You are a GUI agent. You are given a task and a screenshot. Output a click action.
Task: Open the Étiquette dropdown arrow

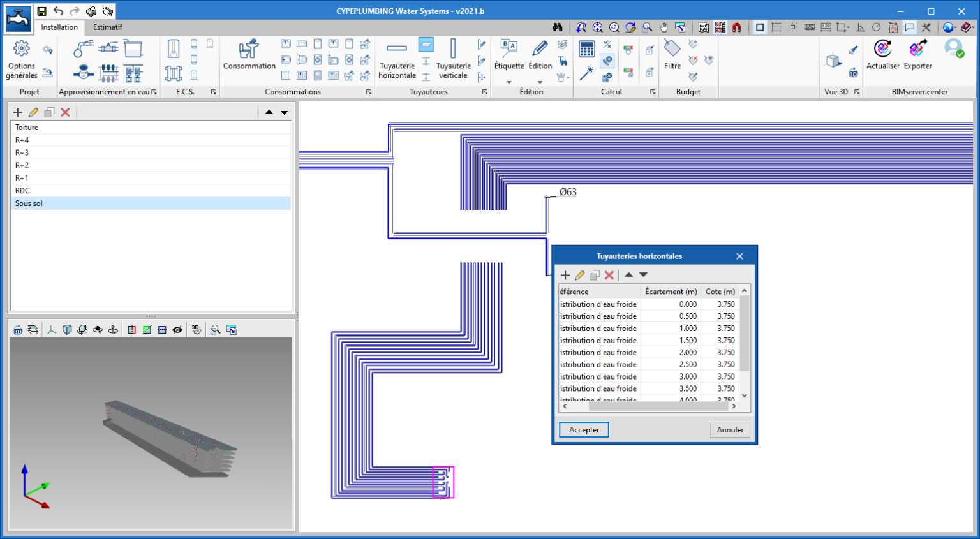pyautogui.click(x=509, y=82)
